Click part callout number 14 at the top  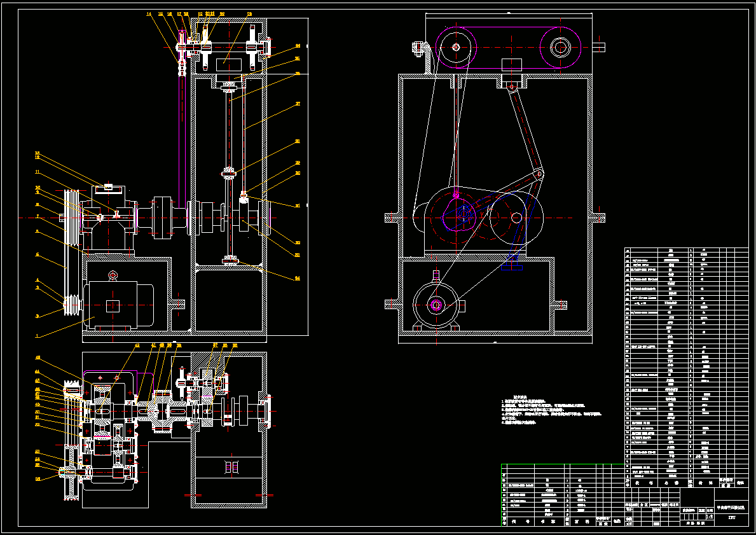[x=149, y=14]
